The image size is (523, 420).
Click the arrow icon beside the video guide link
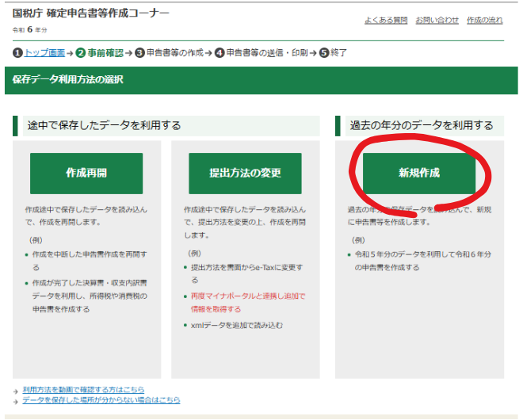16,391
